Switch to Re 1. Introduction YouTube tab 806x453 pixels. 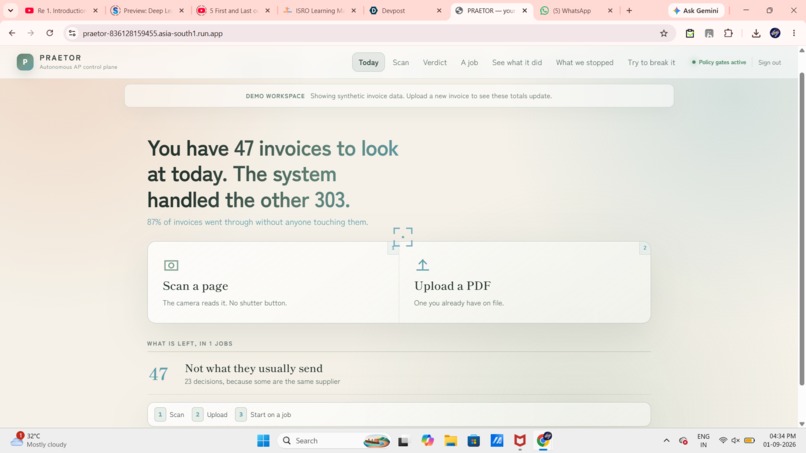(61, 10)
